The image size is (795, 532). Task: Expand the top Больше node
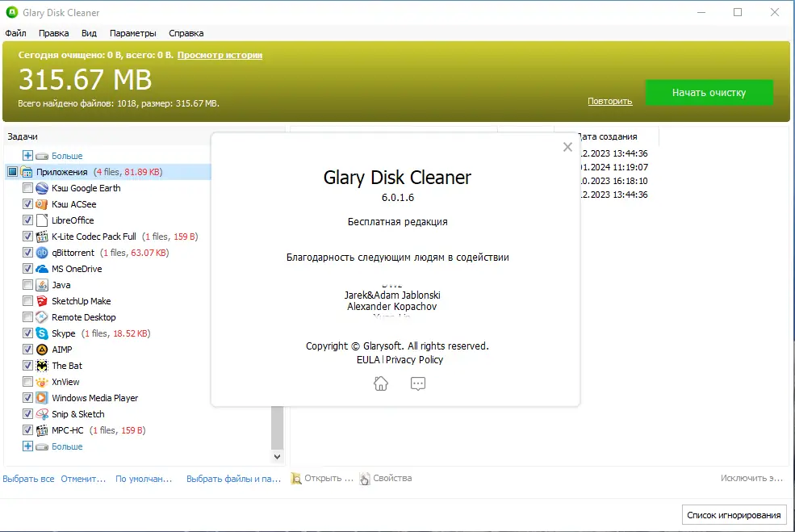[28, 156]
